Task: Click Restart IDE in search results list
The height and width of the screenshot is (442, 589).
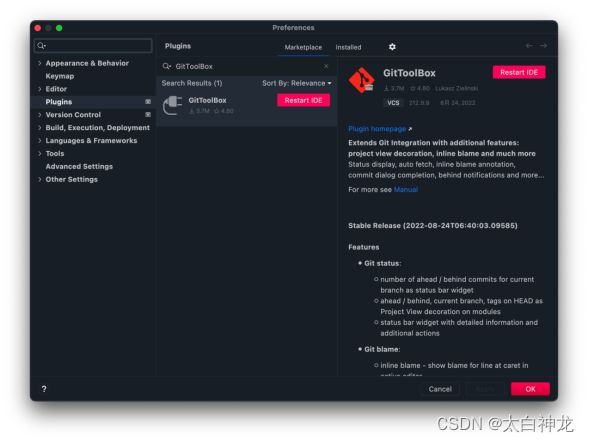Action: pos(304,100)
